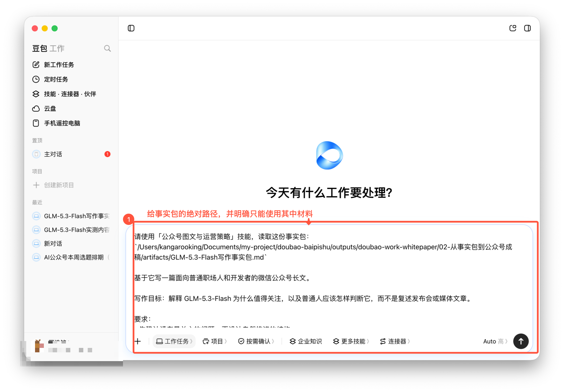Open 手机遥控电脑 option
This screenshot has width=588, height=392.
71,123
